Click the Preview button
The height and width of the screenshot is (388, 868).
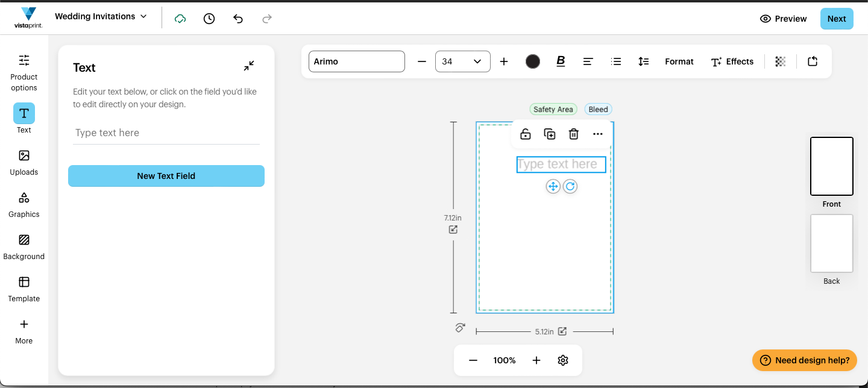tap(784, 19)
